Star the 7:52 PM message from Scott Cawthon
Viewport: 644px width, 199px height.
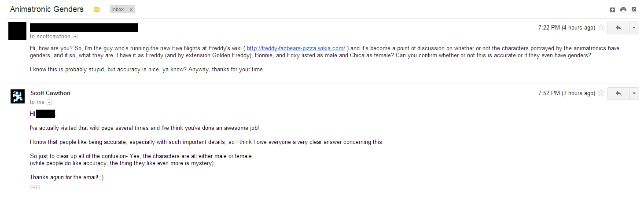point(601,93)
